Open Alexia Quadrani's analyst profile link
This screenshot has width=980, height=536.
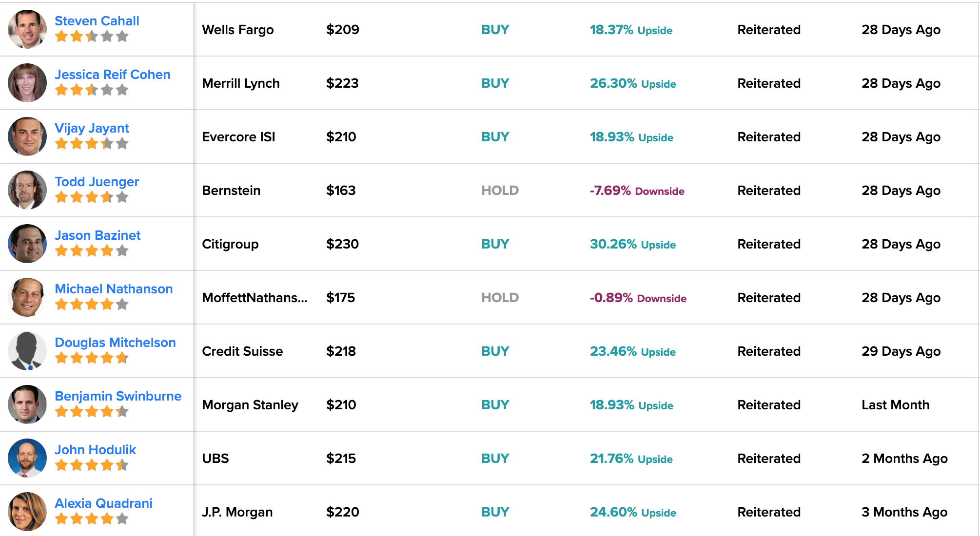(x=103, y=503)
